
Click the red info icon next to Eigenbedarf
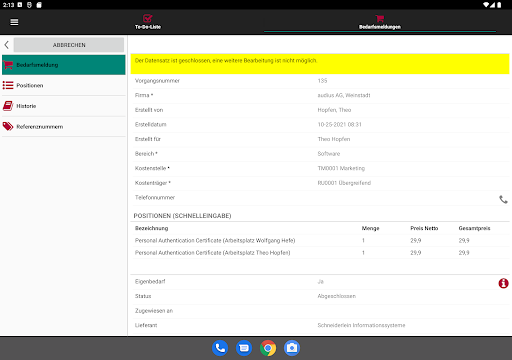pyautogui.click(x=503, y=283)
